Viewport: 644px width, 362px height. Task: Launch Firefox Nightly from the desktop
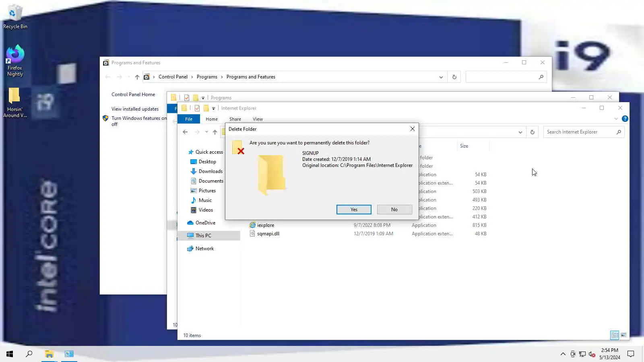pyautogui.click(x=15, y=61)
